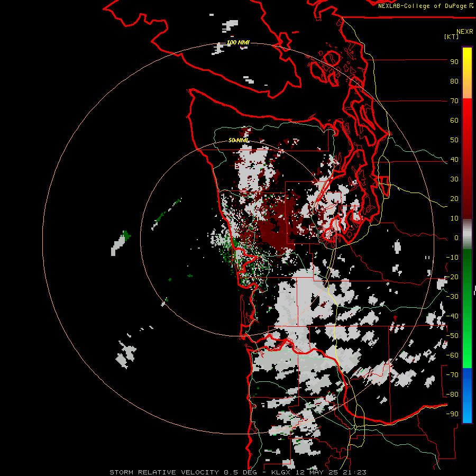This screenshot has width=476, height=476.
Task: Click the -20 value on velocity scale
Action: pos(452,277)
